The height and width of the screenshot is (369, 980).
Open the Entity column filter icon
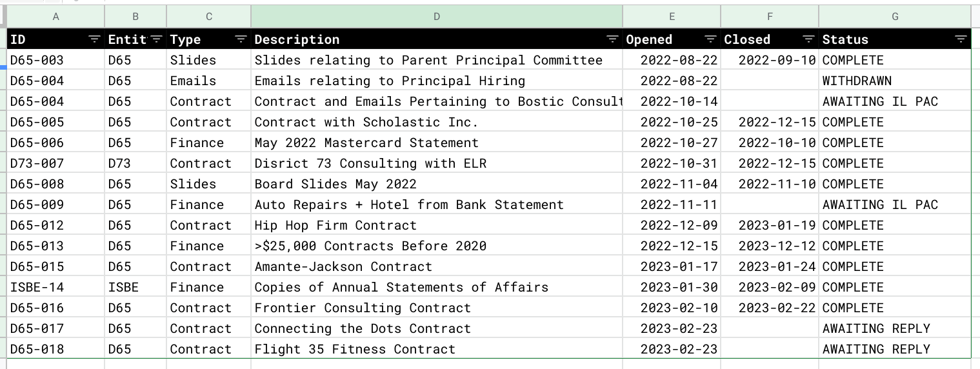156,39
